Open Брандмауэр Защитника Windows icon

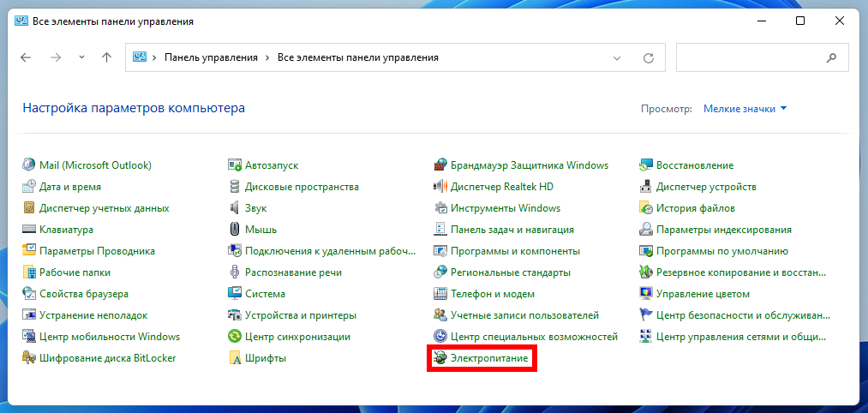(x=440, y=165)
